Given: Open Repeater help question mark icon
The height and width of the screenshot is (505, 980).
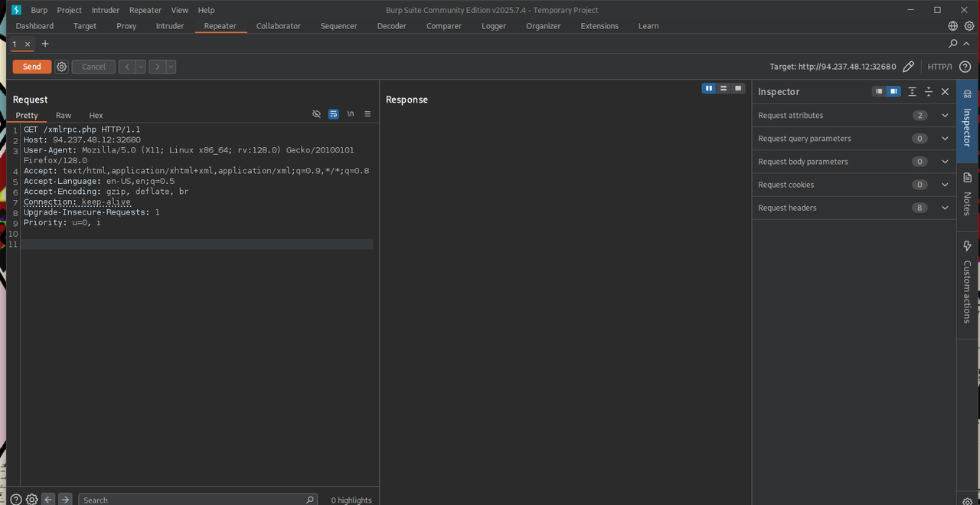Looking at the screenshot, I should click(x=965, y=67).
